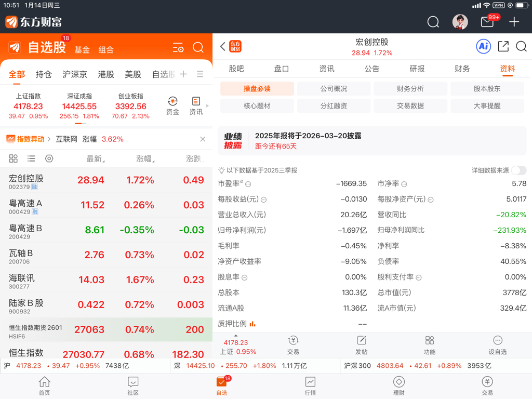Open the 业绩披露 2025年报 notice
Viewport: 532px width, 399px height.
coord(372,141)
